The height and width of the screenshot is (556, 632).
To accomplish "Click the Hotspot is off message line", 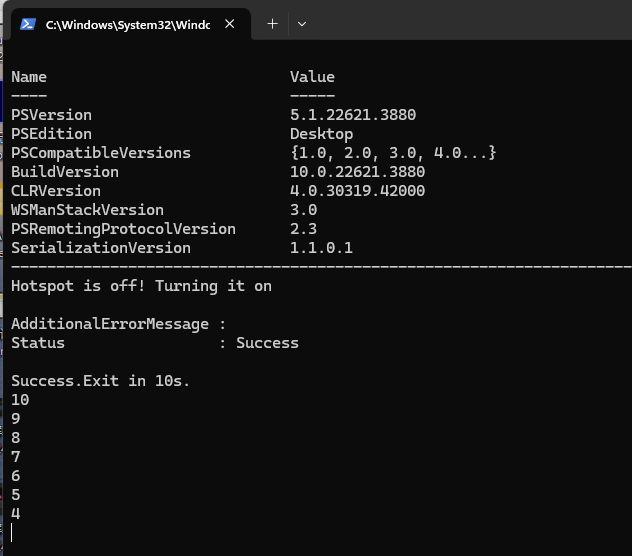I will click(141, 286).
